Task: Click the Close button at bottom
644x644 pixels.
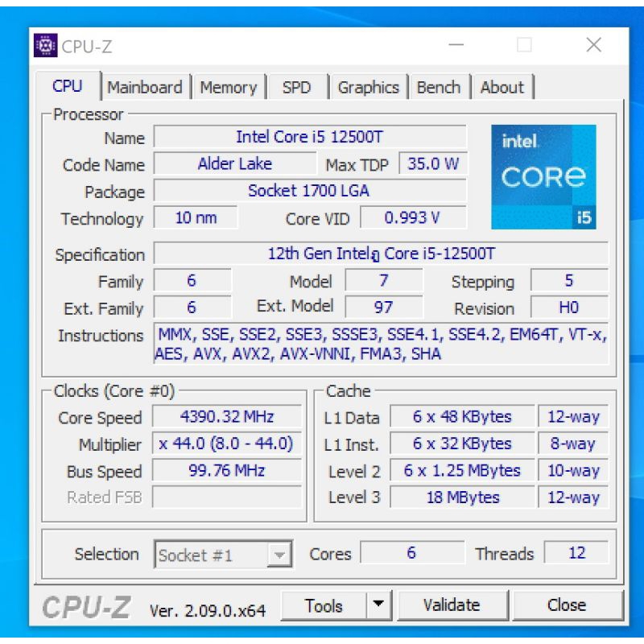Action: 567,605
